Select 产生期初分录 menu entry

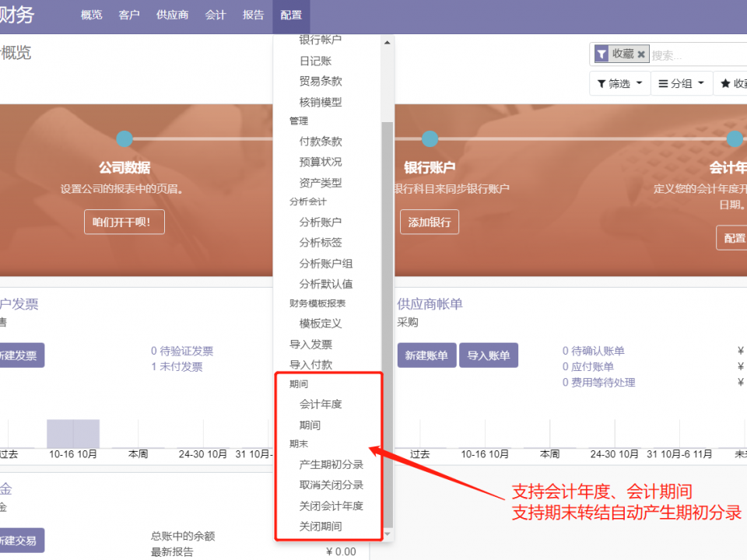click(331, 464)
